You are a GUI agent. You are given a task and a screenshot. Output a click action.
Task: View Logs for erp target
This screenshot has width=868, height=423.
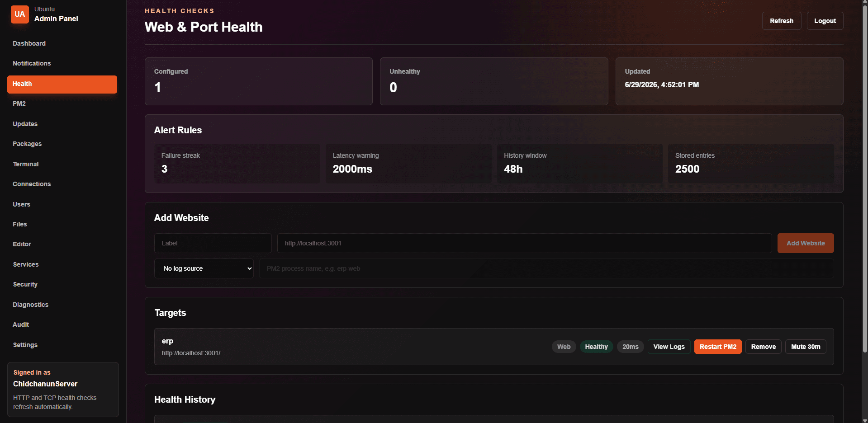[x=669, y=347]
